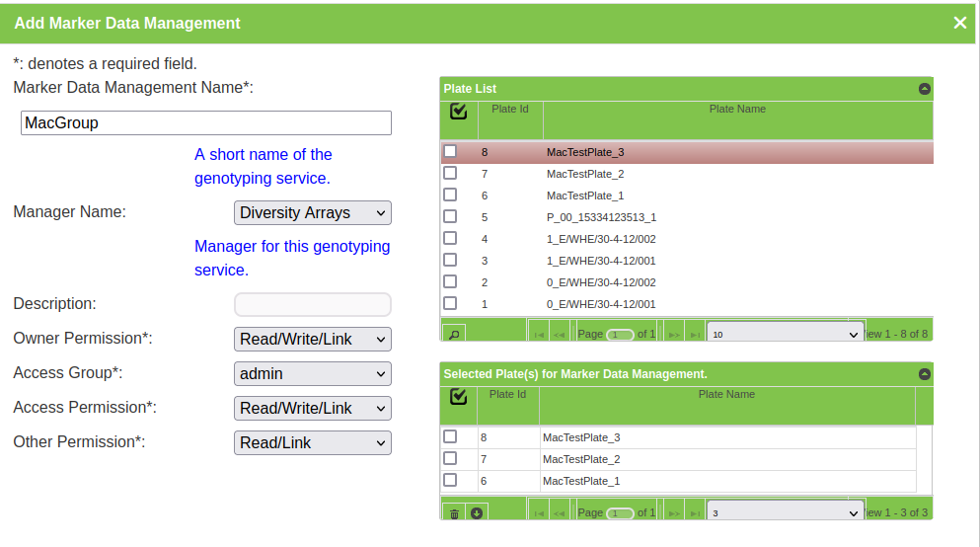Toggle select-all checkbox in Plate List header
Viewport: 980px width, 547px height.
pos(458,111)
